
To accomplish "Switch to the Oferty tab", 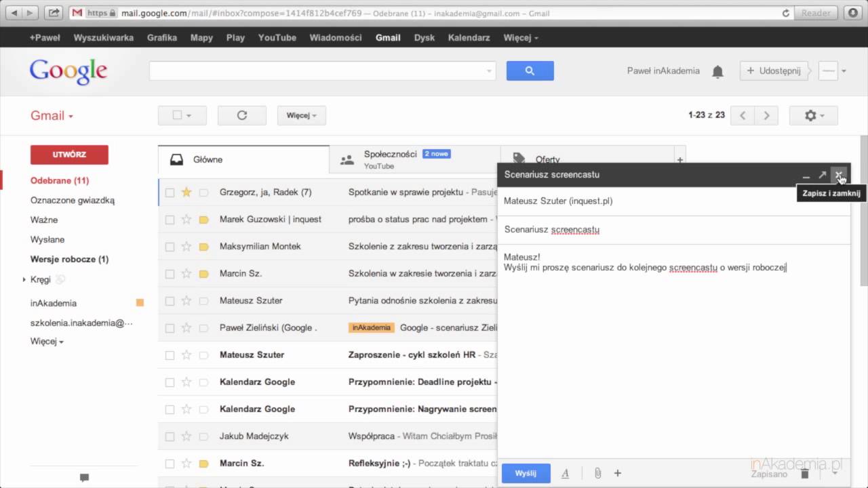I will tap(587, 160).
